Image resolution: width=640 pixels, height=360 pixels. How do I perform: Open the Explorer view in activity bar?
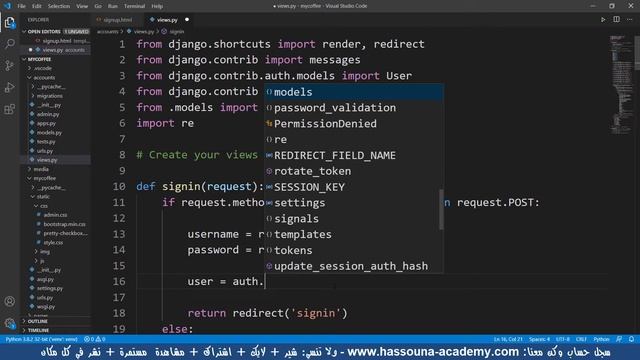click(10, 22)
